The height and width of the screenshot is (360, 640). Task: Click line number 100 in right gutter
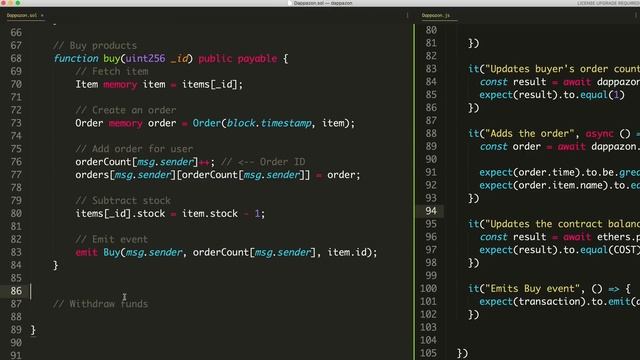(x=428, y=289)
